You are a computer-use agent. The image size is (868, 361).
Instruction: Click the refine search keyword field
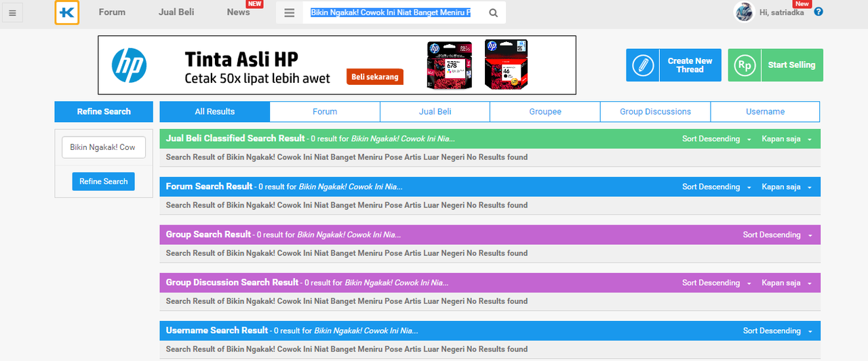(x=104, y=147)
